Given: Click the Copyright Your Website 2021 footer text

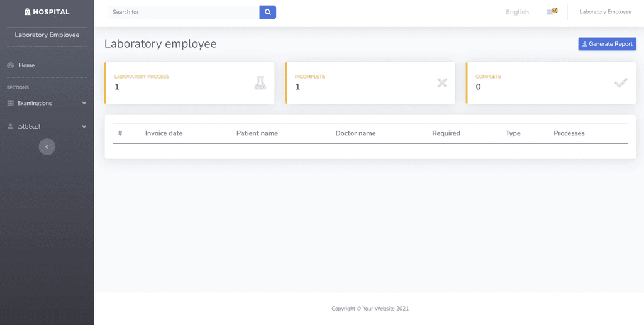Looking at the screenshot, I should click(370, 309).
